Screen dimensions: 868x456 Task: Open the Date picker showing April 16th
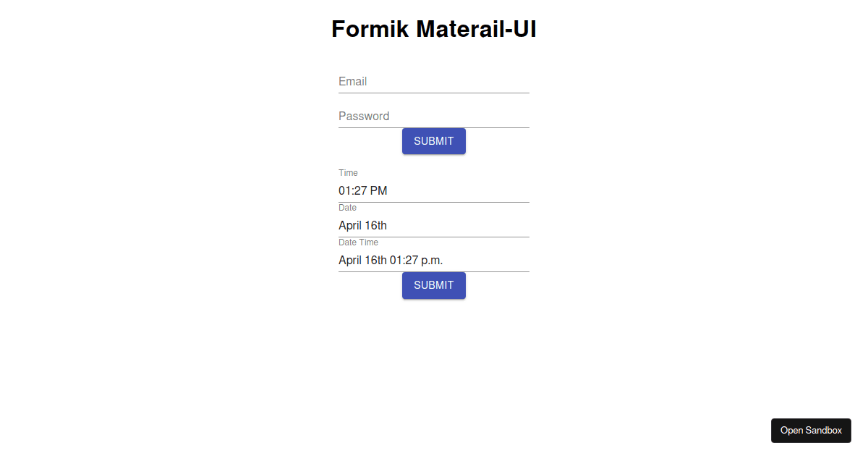(434, 226)
